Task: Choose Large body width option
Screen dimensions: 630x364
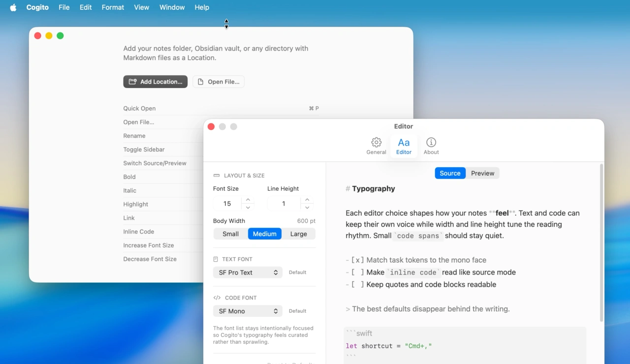Action: tap(298, 234)
